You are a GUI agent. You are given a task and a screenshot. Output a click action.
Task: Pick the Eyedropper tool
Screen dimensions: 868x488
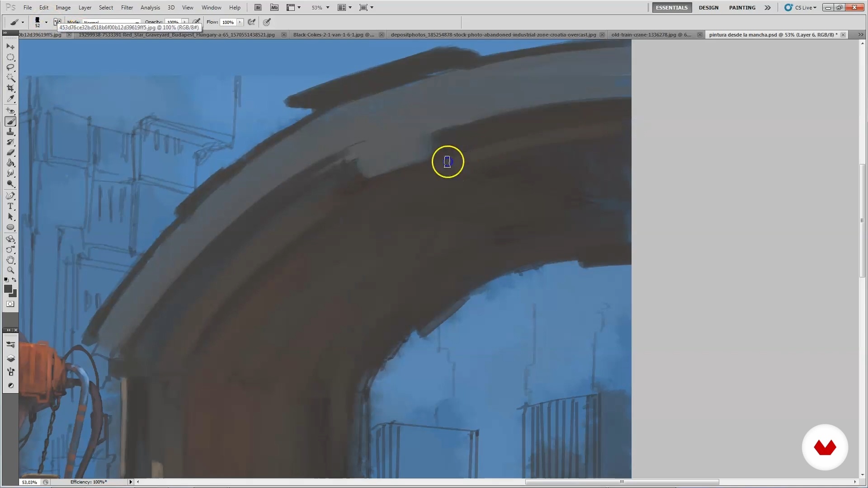pyautogui.click(x=10, y=99)
